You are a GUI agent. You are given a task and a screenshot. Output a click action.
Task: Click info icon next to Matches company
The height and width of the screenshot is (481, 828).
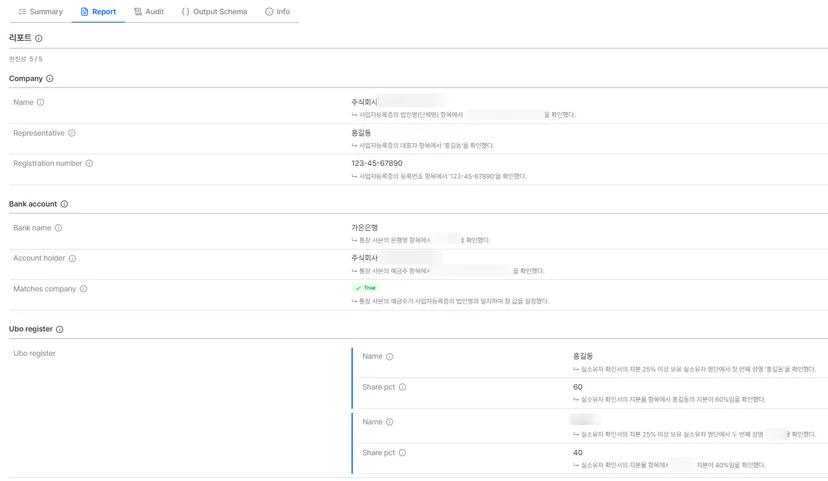[x=83, y=289]
